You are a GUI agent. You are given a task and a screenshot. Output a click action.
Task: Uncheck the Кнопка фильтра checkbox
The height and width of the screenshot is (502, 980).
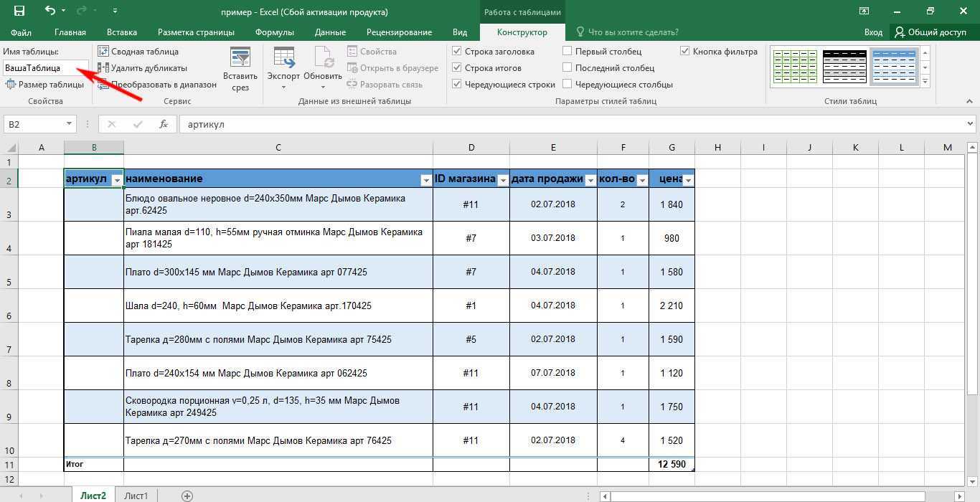coord(685,52)
